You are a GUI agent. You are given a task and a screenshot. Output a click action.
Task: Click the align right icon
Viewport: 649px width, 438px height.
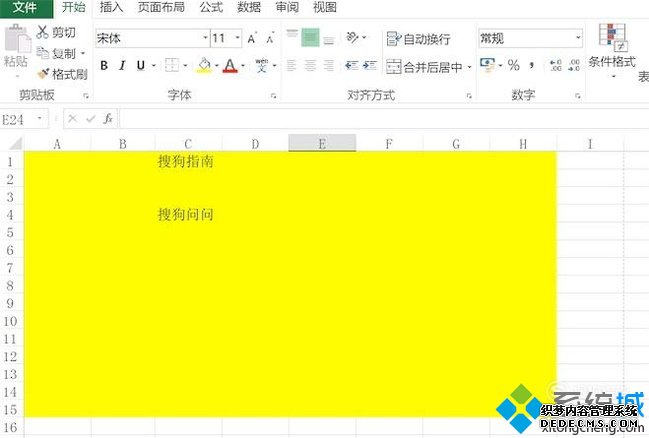pyautogui.click(x=329, y=65)
